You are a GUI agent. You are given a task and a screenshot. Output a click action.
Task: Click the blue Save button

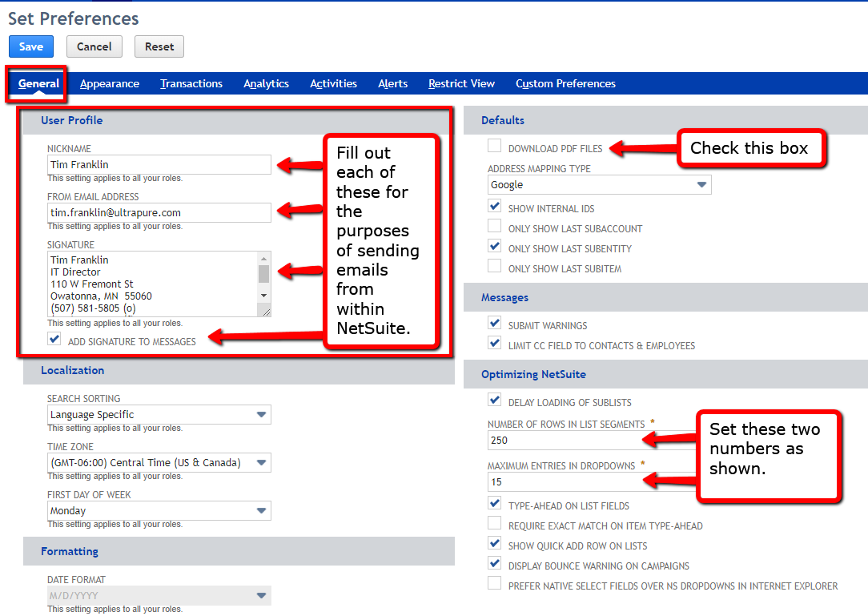tap(31, 46)
